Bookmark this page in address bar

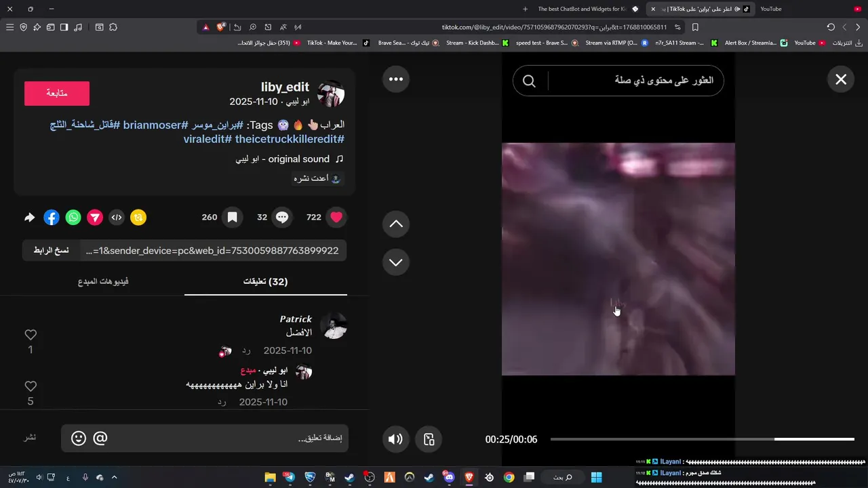point(695,27)
